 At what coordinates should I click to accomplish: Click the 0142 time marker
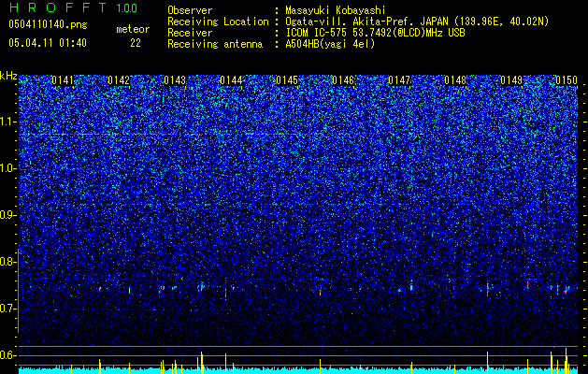pos(119,80)
